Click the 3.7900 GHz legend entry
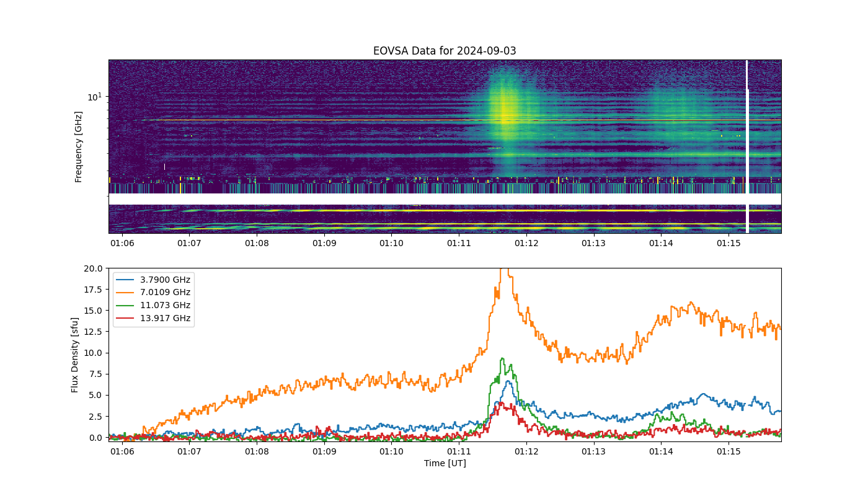868x496 pixels. click(154, 280)
